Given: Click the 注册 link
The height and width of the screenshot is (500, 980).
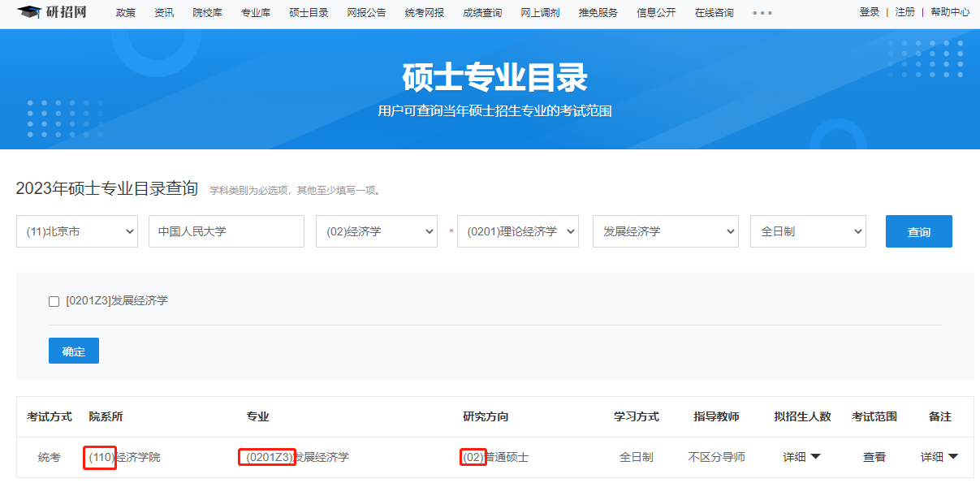Looking at the screenshot, I should (905, 12).
